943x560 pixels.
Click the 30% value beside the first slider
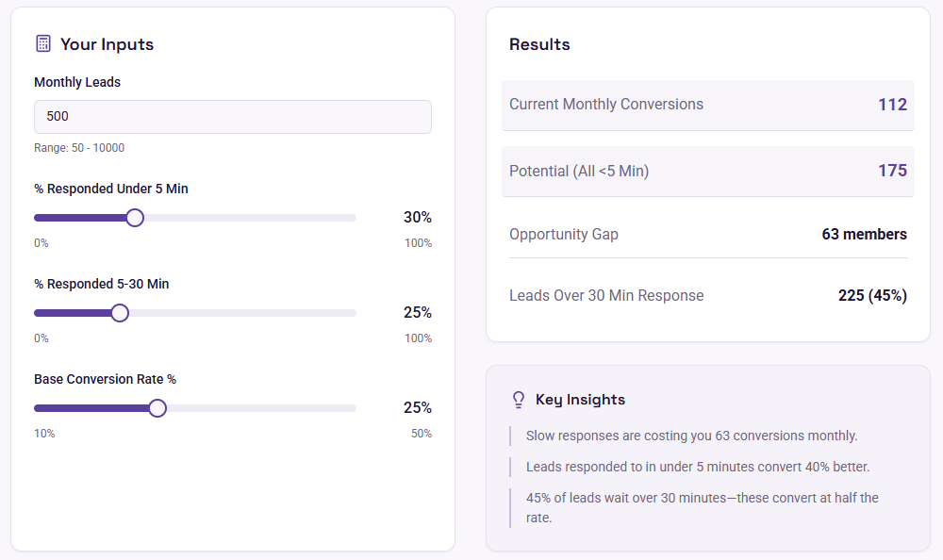(418, 217)
